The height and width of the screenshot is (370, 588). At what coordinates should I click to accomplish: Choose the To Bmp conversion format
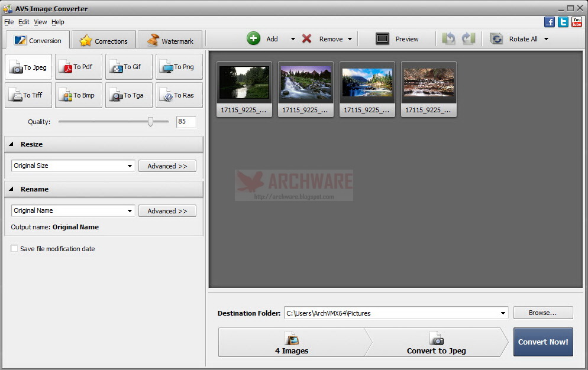coord(78,95)
